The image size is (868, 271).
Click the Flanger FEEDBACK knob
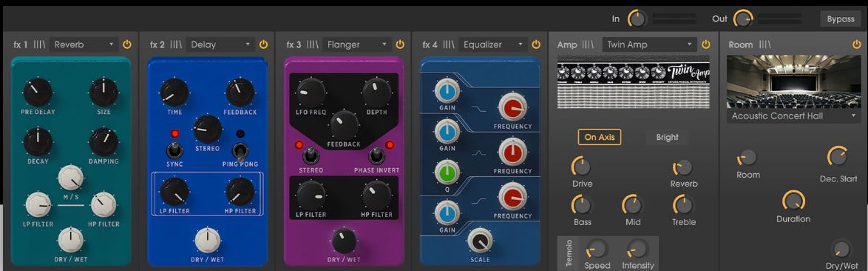[x=344, y=124]
